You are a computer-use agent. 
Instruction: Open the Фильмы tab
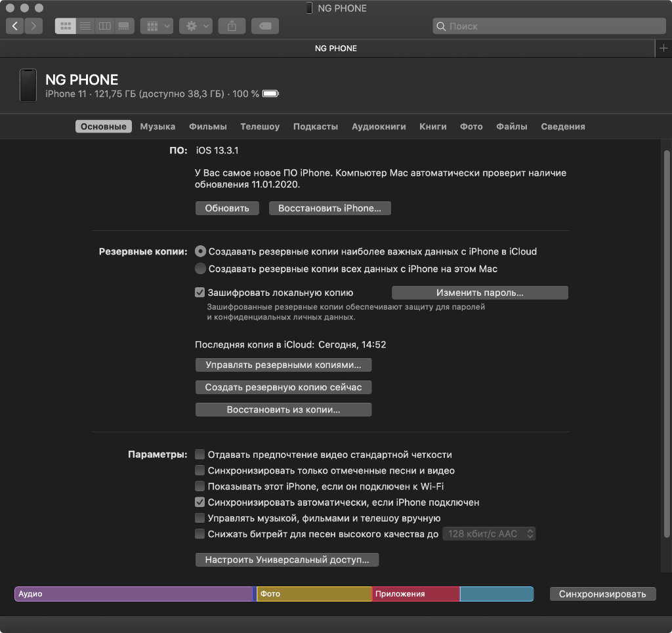tap(208, 127)
